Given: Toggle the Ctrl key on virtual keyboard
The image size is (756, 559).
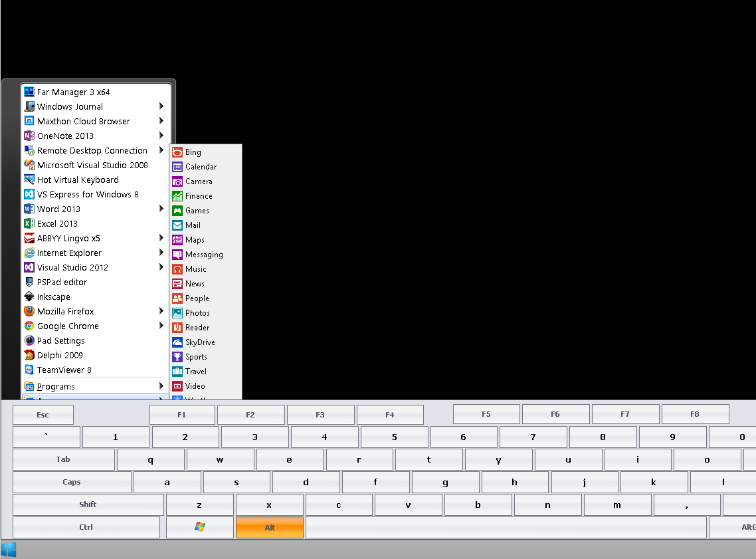Looking at the screenshot, I should click(x=86, y=527).
